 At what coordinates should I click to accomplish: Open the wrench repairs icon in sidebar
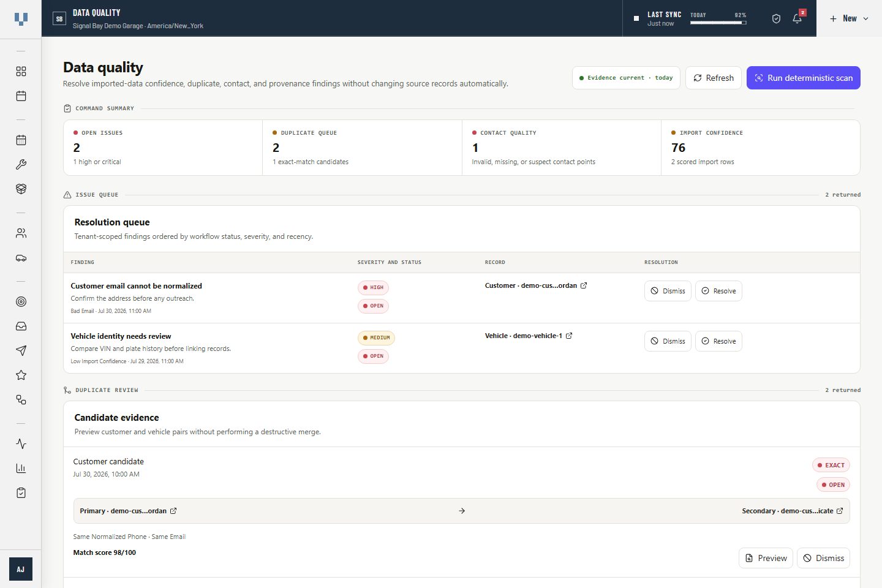click(x=21, y=165)
